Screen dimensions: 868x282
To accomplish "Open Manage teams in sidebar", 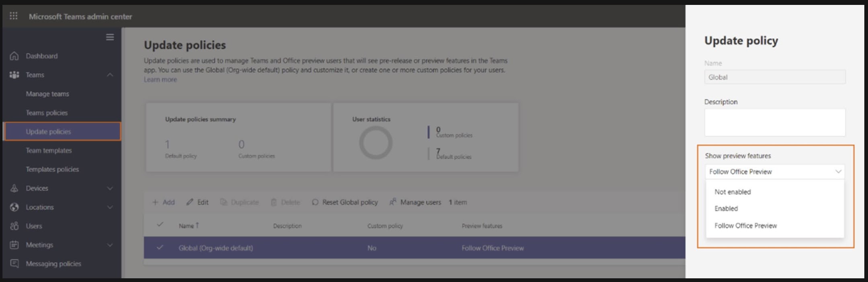I will pos(47,94).
